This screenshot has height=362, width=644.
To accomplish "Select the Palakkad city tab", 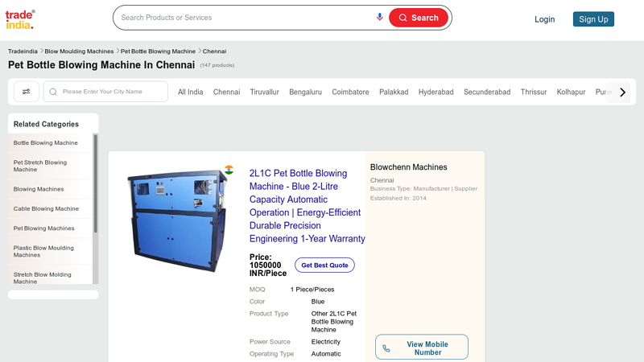I will (394, 92).
